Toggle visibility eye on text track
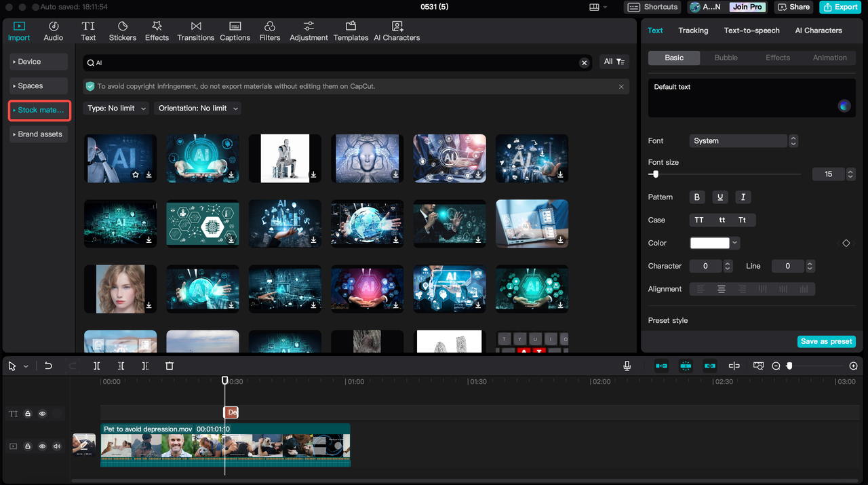The height and width of the screenshot is (485, 868). click(42, 413)
